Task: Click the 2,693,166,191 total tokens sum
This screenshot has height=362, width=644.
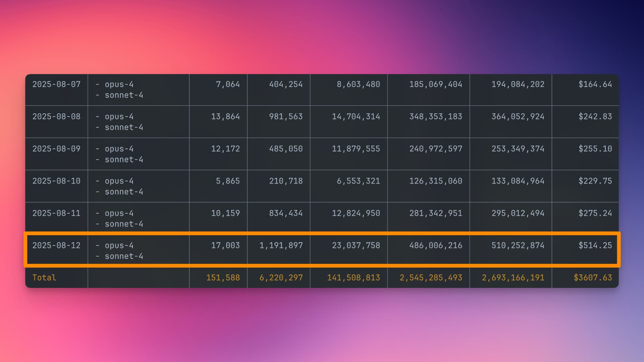Action: [x=513, y=278]
